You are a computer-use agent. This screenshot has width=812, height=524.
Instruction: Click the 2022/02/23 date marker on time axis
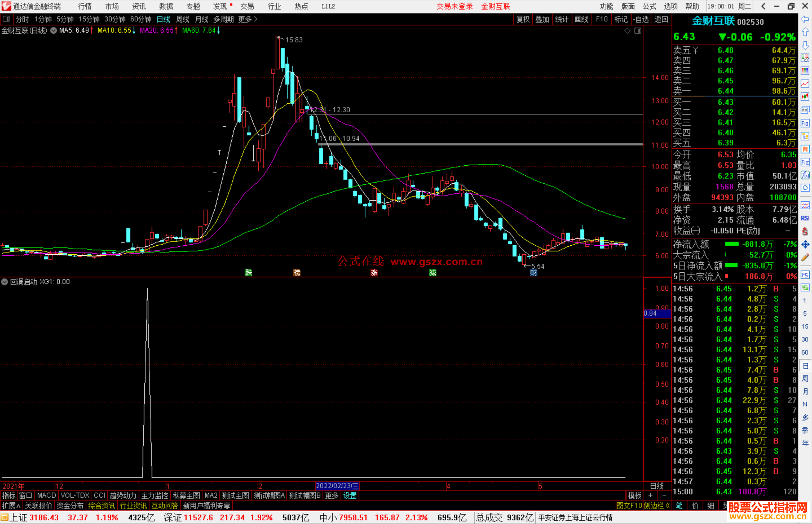click(337, 486)
